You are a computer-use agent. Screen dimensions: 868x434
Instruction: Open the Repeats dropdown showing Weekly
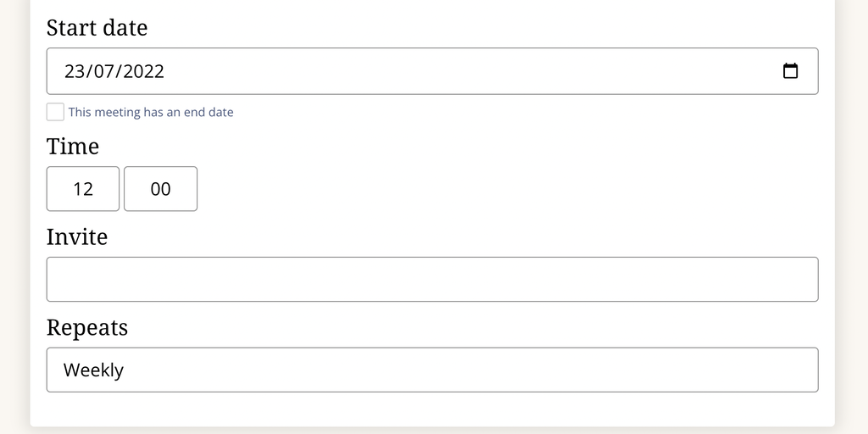pos(432,370)
